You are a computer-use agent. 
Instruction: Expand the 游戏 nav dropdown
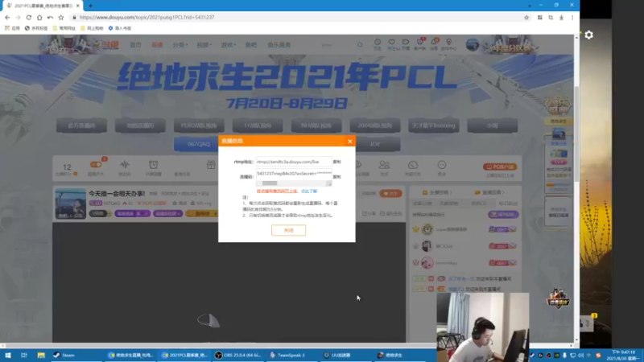pyautogui.click(x=229, y=45)
